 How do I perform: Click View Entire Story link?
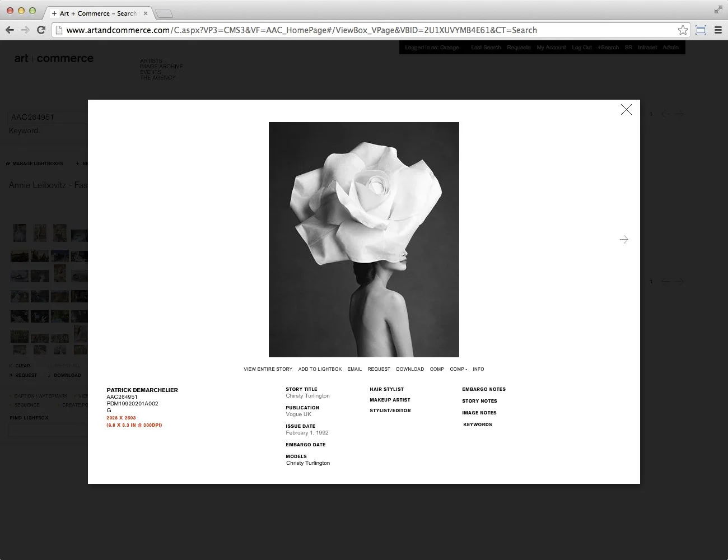(x=268, y=369)
